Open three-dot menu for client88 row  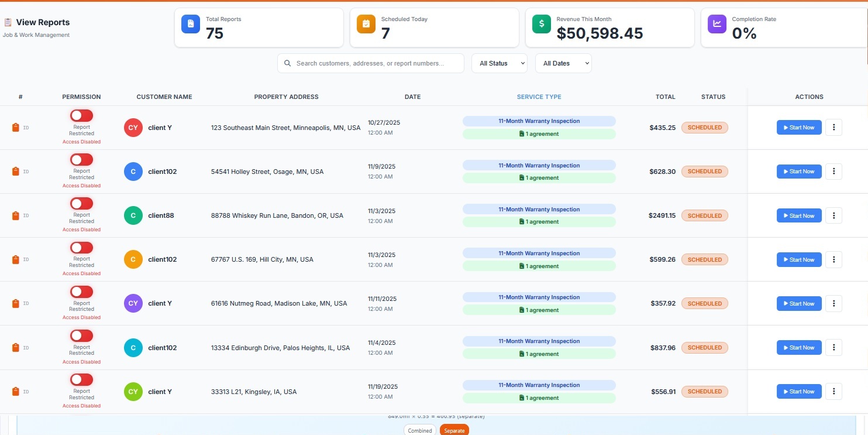point(833,215)
